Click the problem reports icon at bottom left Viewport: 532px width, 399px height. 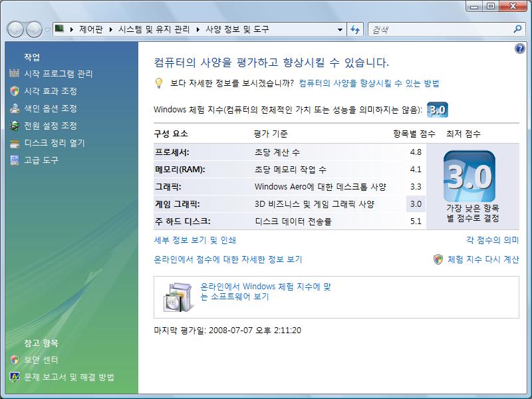pyautogui.click(x=14, y=377)
